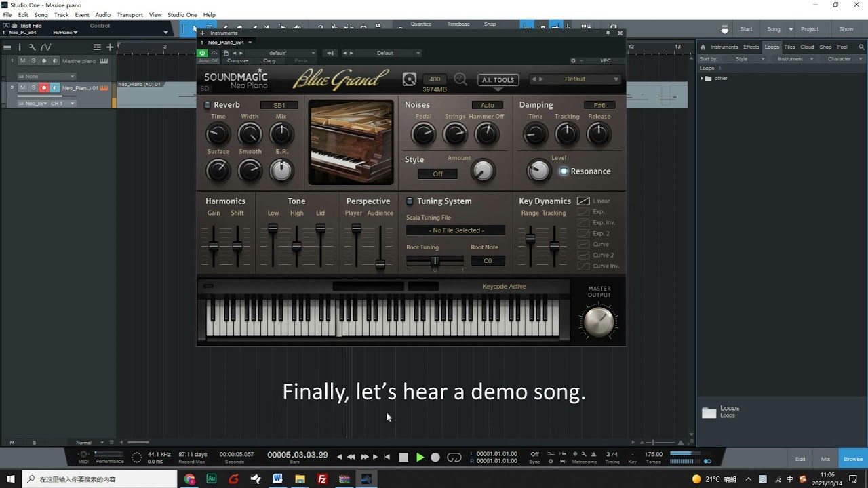Open the plugin settings gear icon

pos(573,60)
